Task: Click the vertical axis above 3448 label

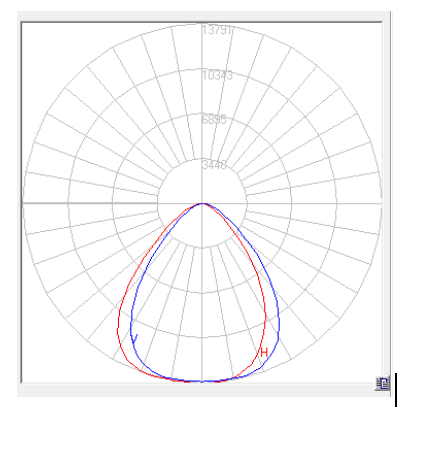Action: [202, 140]
